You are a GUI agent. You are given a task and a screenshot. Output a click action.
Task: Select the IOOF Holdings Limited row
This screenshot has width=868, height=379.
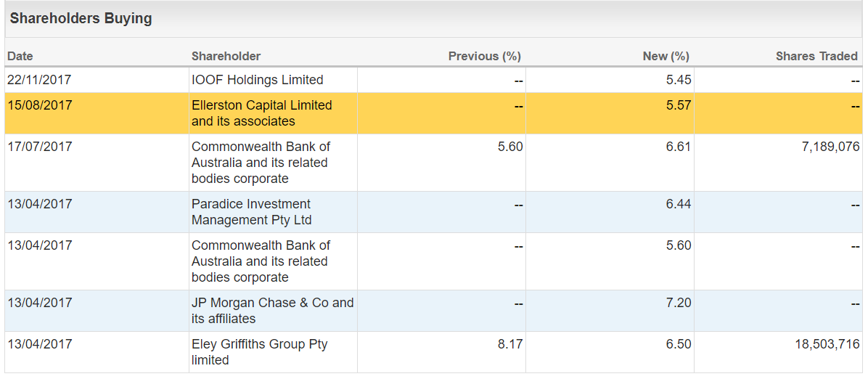pos(433,80)
